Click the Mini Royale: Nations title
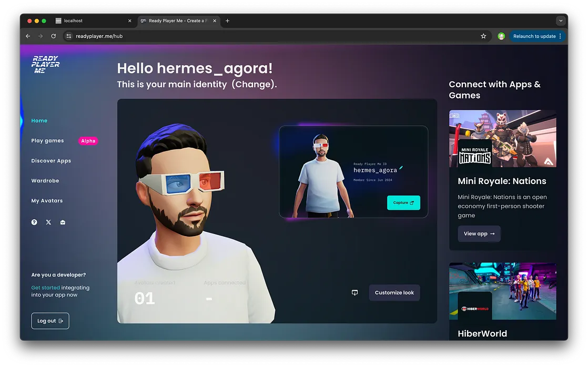 click(502, 181)
